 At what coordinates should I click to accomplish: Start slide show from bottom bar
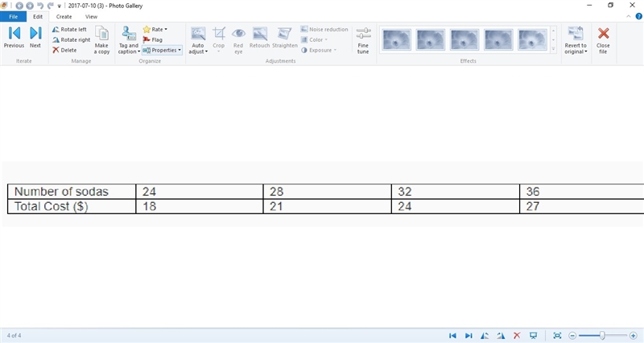[x=533, y=336]
